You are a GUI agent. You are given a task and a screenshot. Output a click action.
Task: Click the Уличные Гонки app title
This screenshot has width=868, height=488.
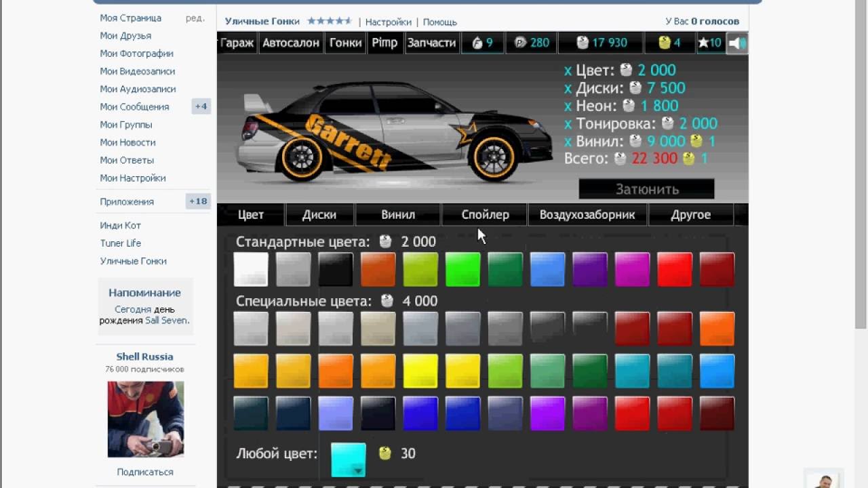coord(263,22)
